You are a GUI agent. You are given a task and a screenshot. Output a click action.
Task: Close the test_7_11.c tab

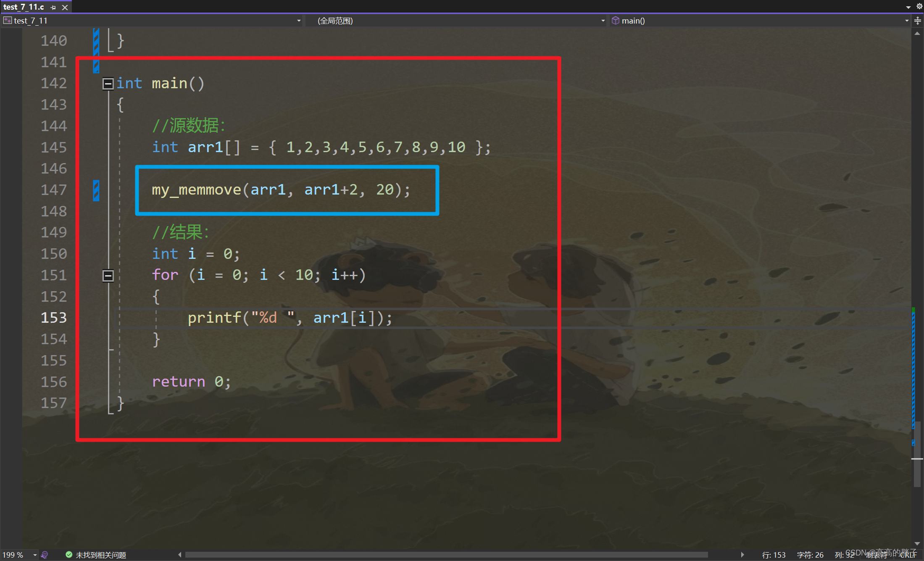[65, 8]
